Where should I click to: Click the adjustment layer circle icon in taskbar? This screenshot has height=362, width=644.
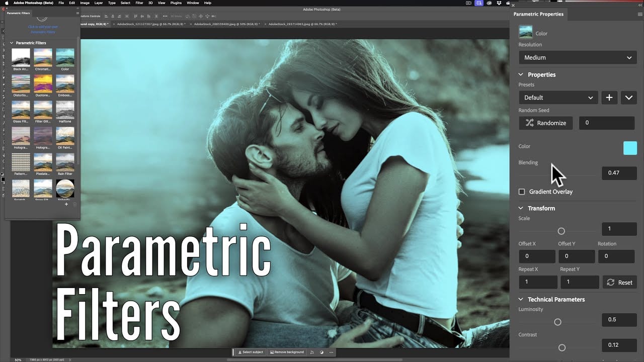coord(322,352)
